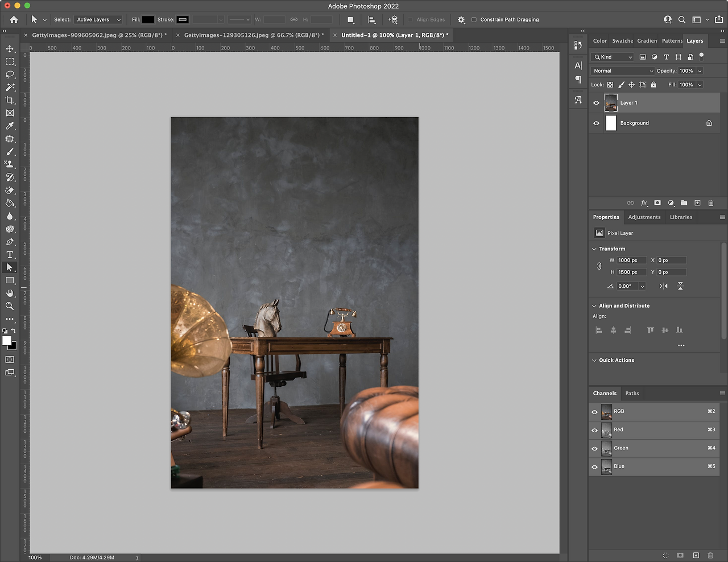728x562 pixels.
Task: Open the Active Layers select dropdown
Action: tap(98, 19)
